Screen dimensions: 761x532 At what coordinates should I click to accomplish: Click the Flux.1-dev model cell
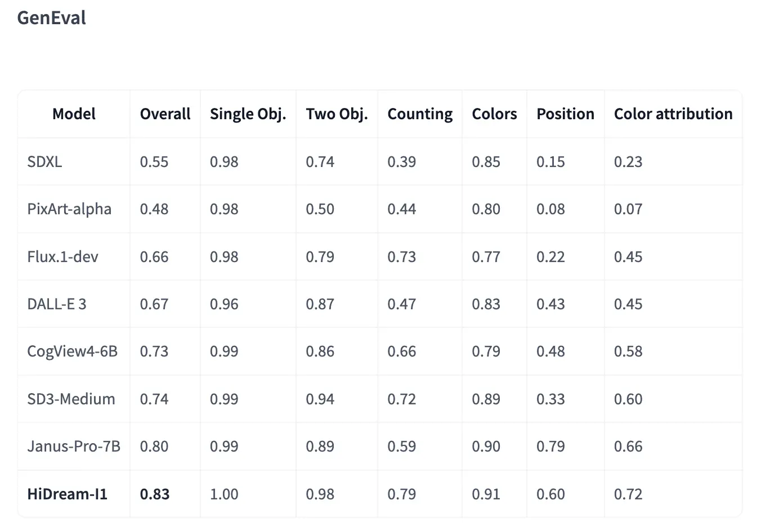pos(62,257)
